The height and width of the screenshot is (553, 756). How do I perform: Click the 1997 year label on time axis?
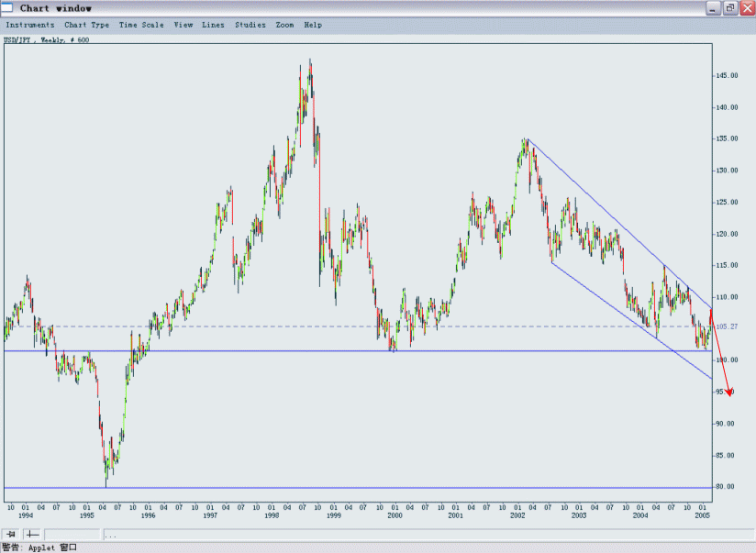tap(210, 516)
